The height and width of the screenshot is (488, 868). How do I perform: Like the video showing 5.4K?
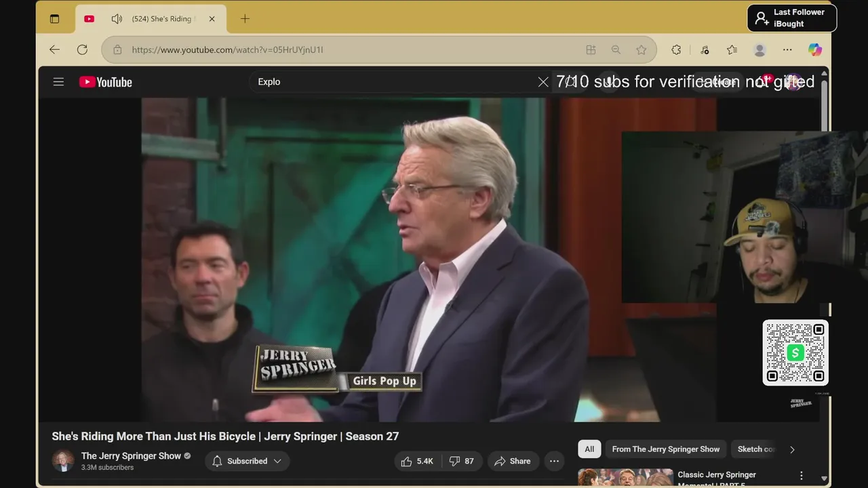coord(417,461)
